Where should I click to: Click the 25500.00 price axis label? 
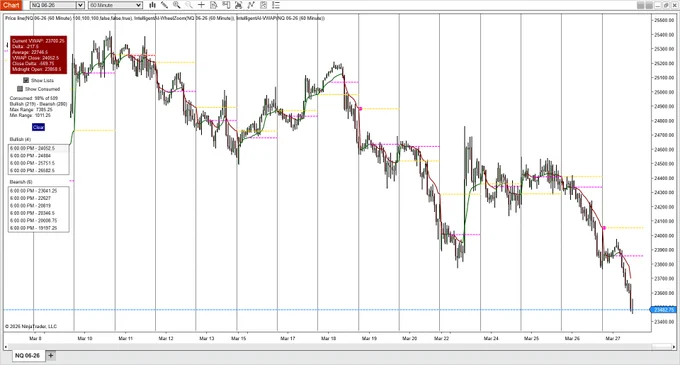(x=664, y=20)
